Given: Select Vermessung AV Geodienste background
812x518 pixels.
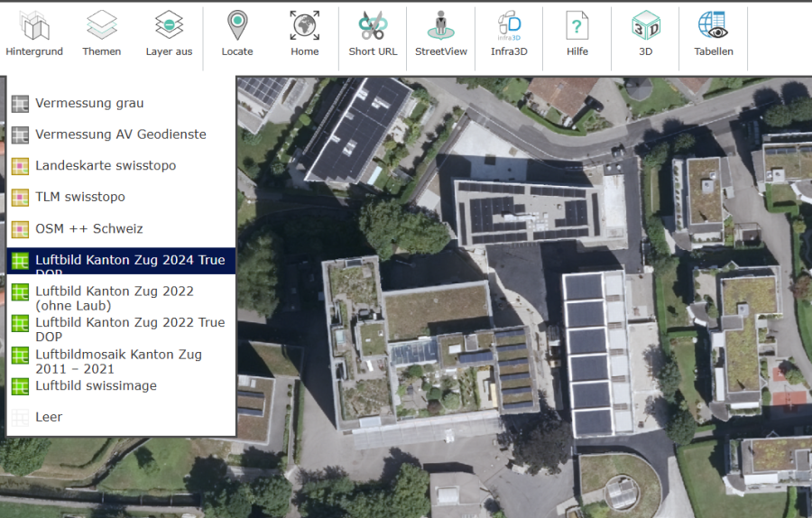Looking at the screenshot, I should pos(120,134).
